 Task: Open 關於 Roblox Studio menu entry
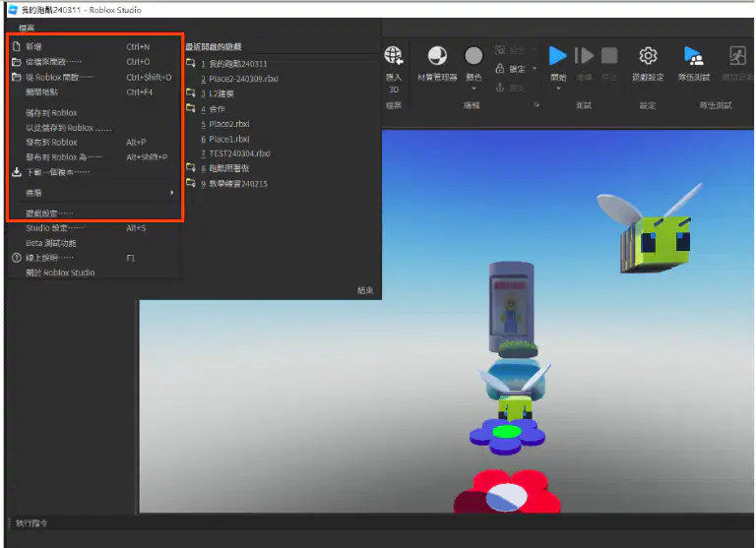(x=94, y=273)
